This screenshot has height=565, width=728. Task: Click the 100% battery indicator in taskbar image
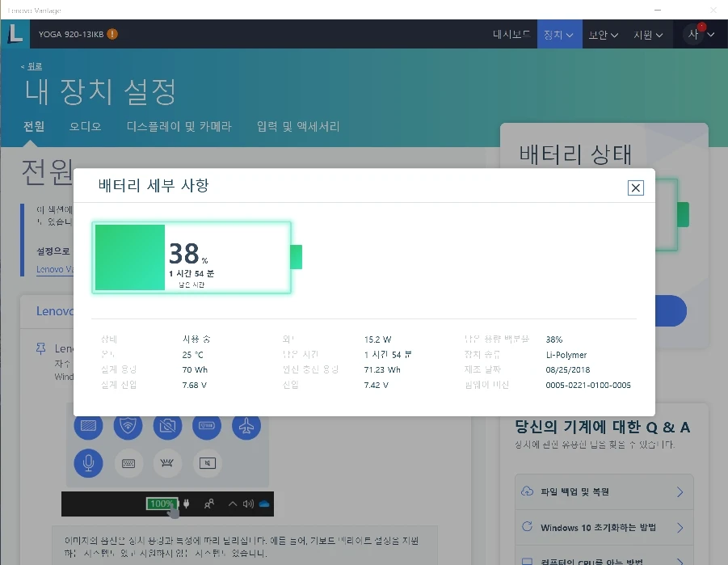(162, 504)
